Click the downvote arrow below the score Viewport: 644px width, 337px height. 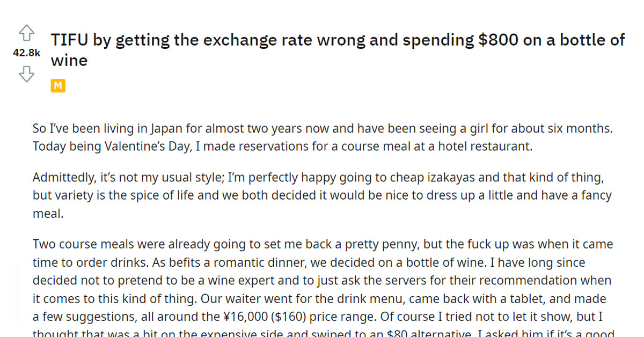click(26, 75)
